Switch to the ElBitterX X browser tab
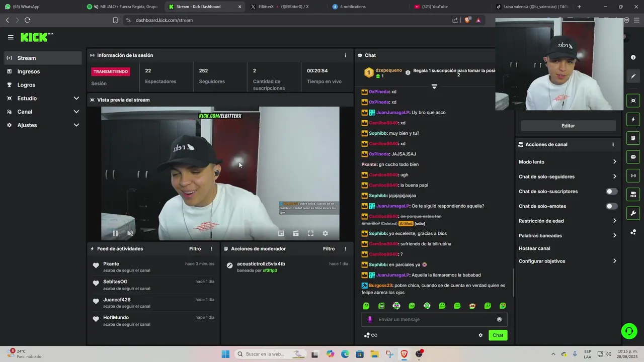 287,7
